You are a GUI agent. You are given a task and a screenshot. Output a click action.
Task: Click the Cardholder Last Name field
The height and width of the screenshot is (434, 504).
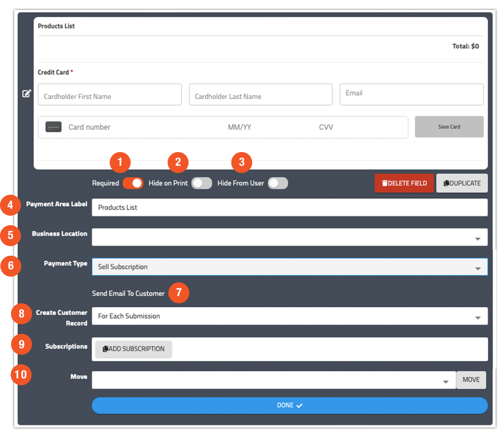[x=261, y=94]
